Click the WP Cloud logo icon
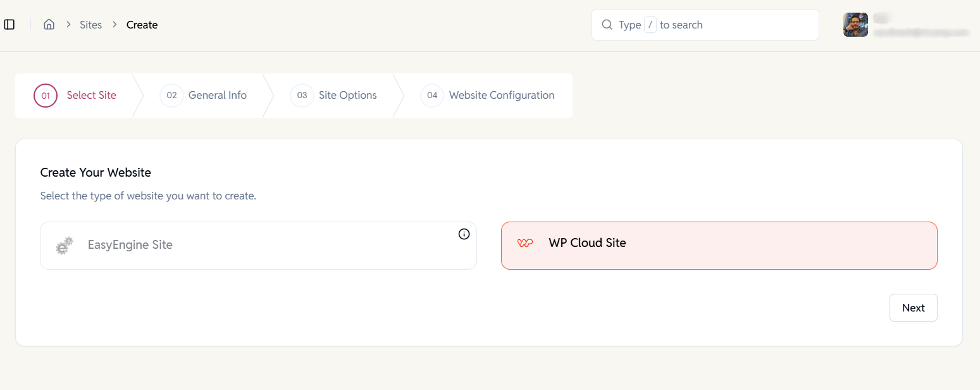Screen dimensions: 980x390 pyautogui.click(x=524, y=242)
